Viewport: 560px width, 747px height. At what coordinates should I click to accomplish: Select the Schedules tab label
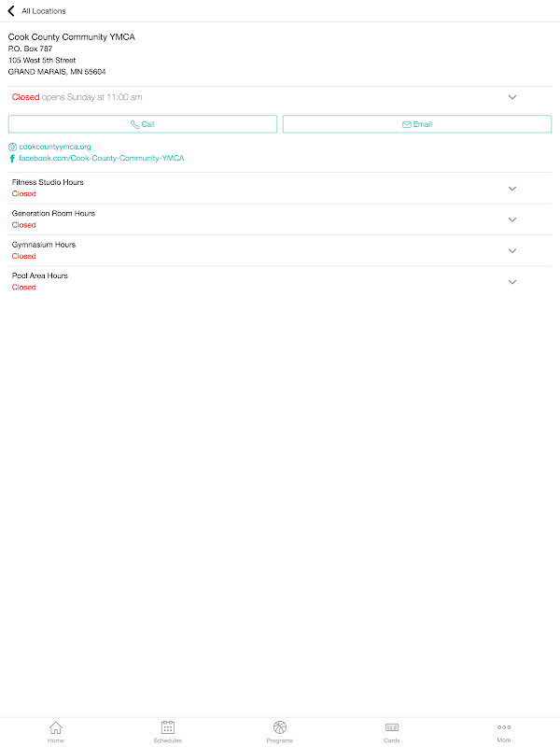168,740
